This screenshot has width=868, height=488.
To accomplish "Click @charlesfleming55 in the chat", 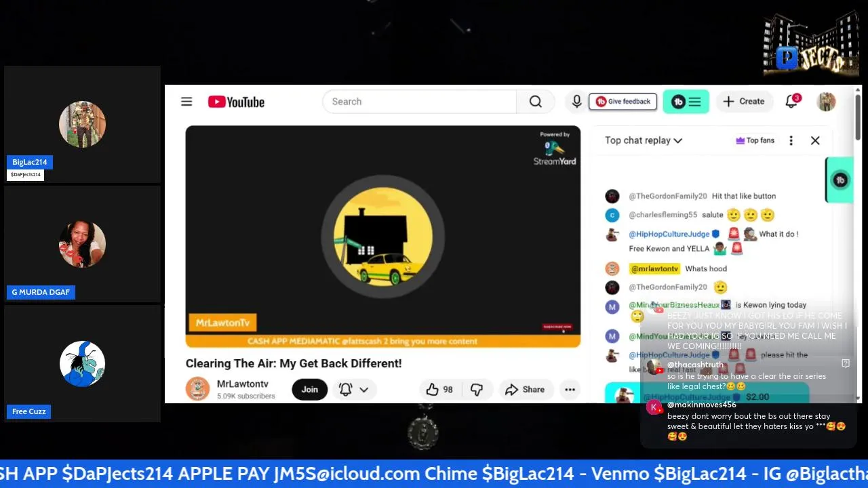I will click(x=663, y=215).
